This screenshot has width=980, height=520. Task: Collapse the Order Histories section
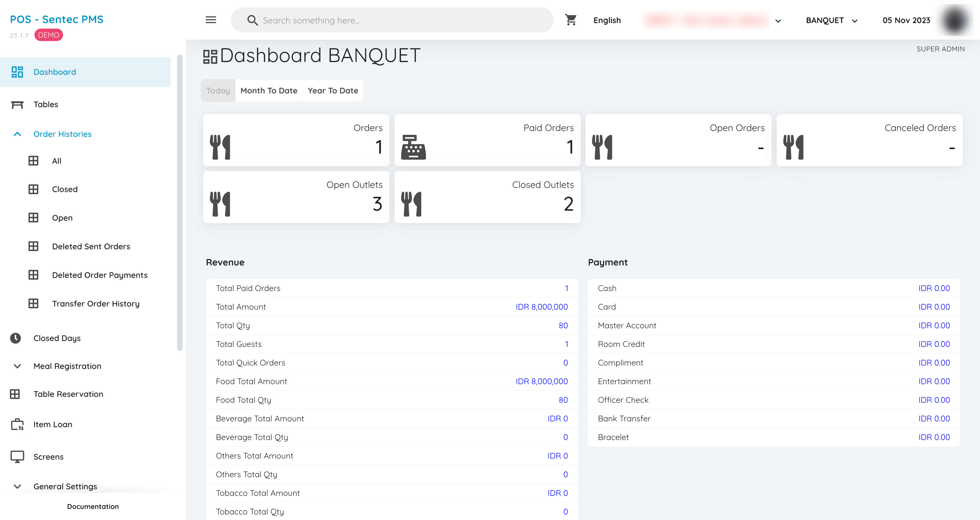click(17, 134)
